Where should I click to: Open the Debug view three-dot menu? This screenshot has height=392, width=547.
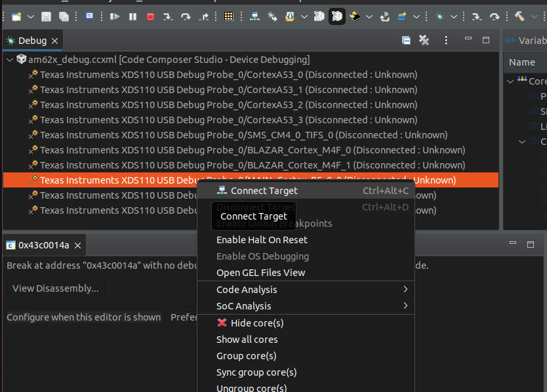coord(446,40)
